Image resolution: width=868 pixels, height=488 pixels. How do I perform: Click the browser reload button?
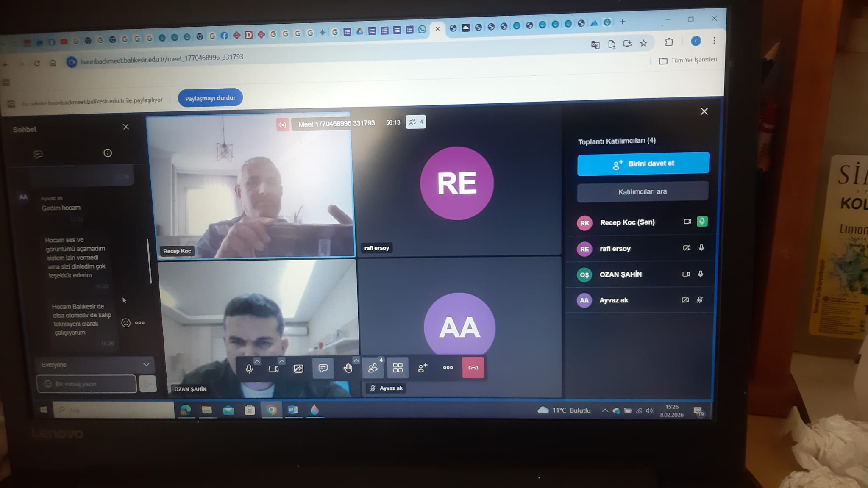tap(37, 63)
